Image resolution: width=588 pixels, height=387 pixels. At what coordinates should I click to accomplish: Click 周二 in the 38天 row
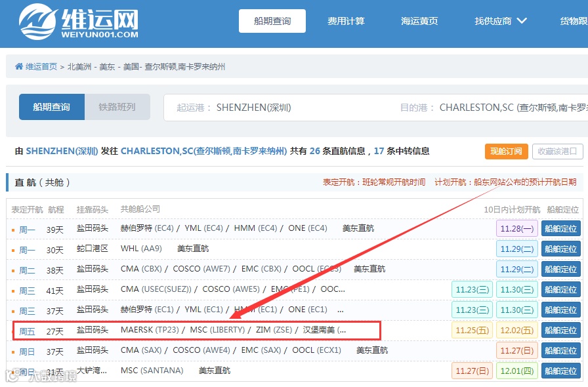click(x=27, y=270)
